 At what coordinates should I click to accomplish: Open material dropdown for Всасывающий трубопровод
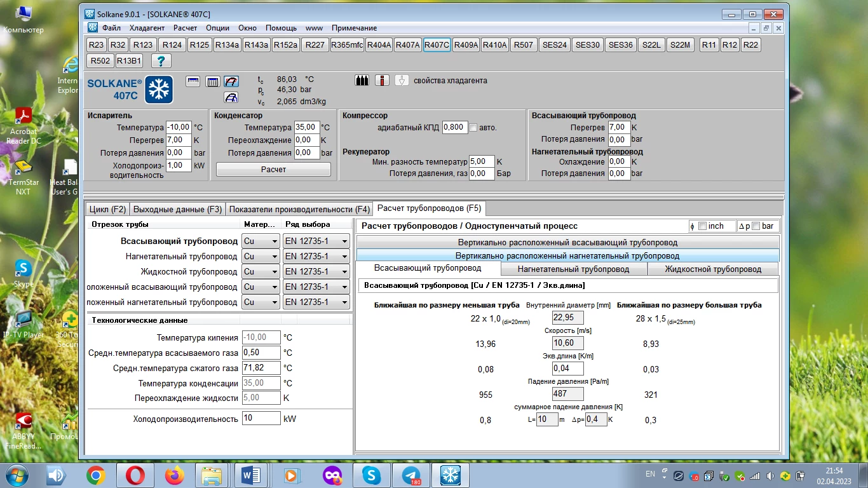coord(261,241)
